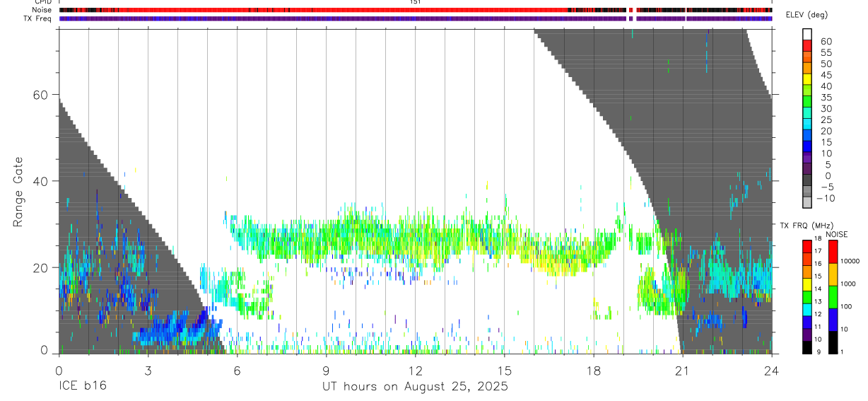Click the 'Range Gate' y-axis label
Image resolution: width=868 pixels, height=401 pixels.
tap(19, 192)
